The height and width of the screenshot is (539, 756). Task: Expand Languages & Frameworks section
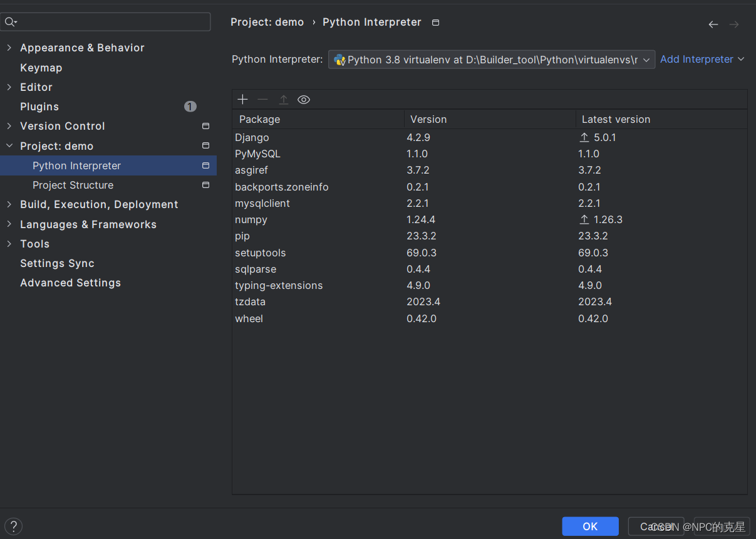(9, 224)
